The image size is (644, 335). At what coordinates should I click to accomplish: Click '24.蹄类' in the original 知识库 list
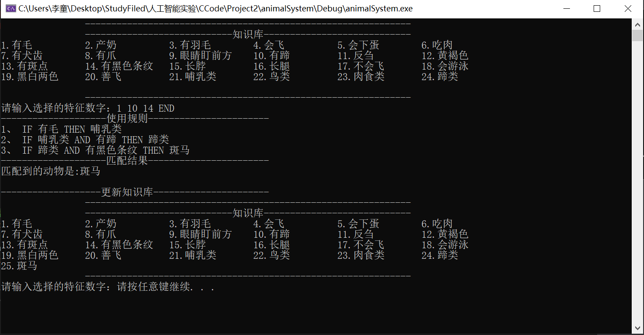click(440, 77)
